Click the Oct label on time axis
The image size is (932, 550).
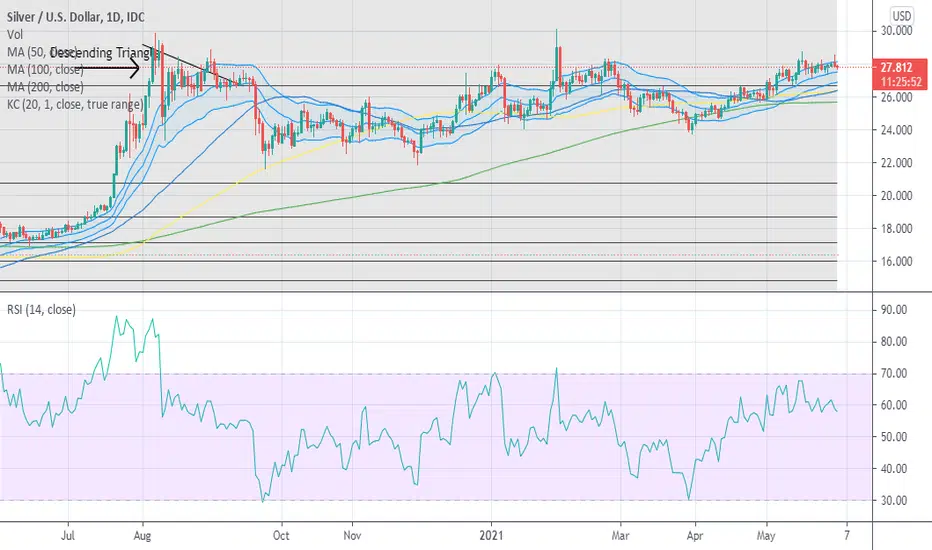pos(281,535)
